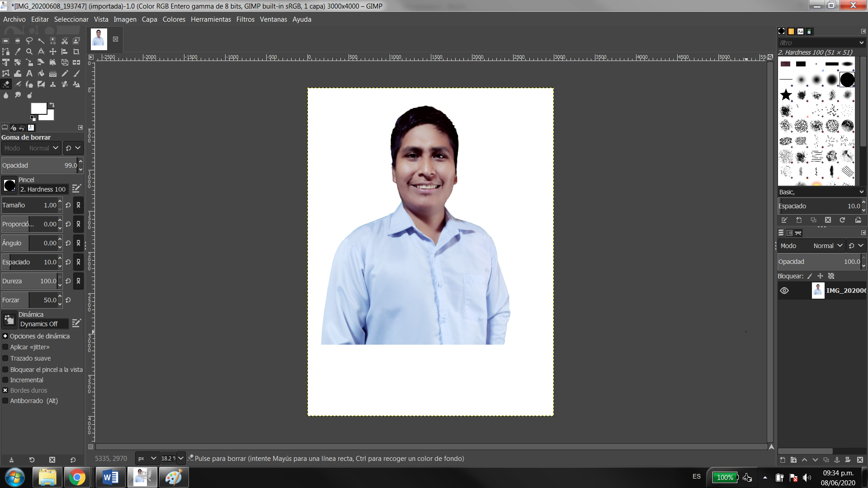Pick the Crop tool
868x488 pixels.
(x=76, y=52)
